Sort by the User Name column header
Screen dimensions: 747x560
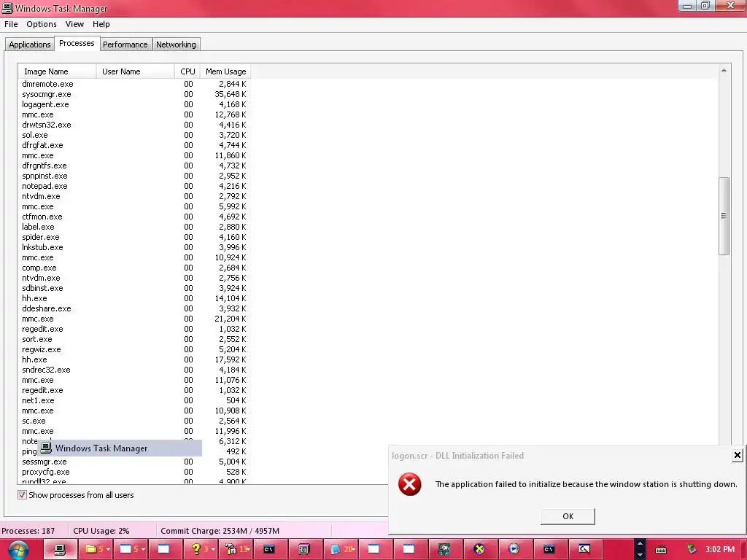click(135, 71)
